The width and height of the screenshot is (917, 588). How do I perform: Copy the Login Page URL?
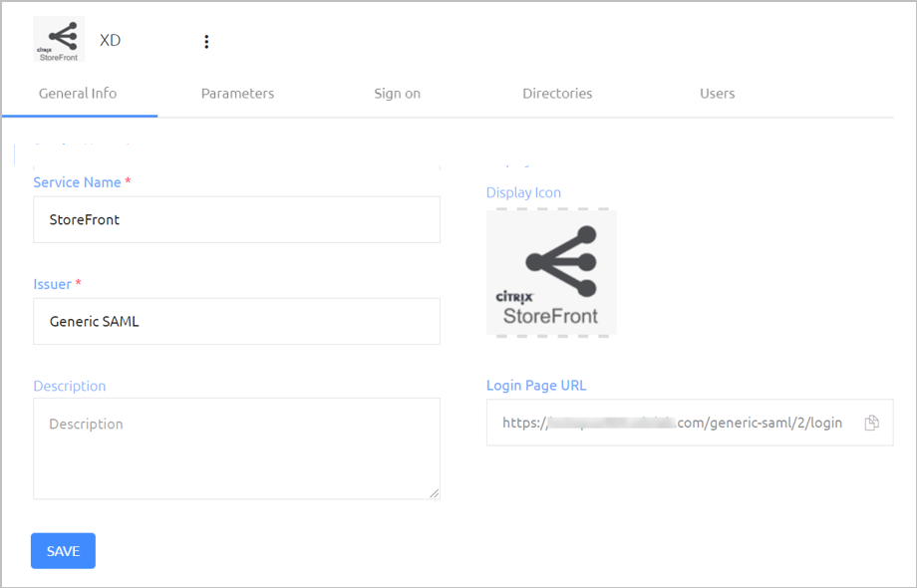pos(871,423)
